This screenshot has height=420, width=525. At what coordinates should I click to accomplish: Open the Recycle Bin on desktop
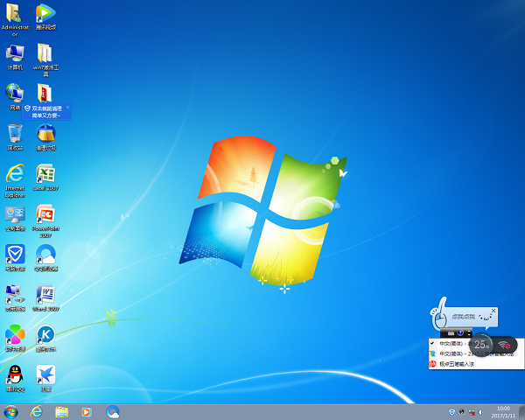(15, 133)
